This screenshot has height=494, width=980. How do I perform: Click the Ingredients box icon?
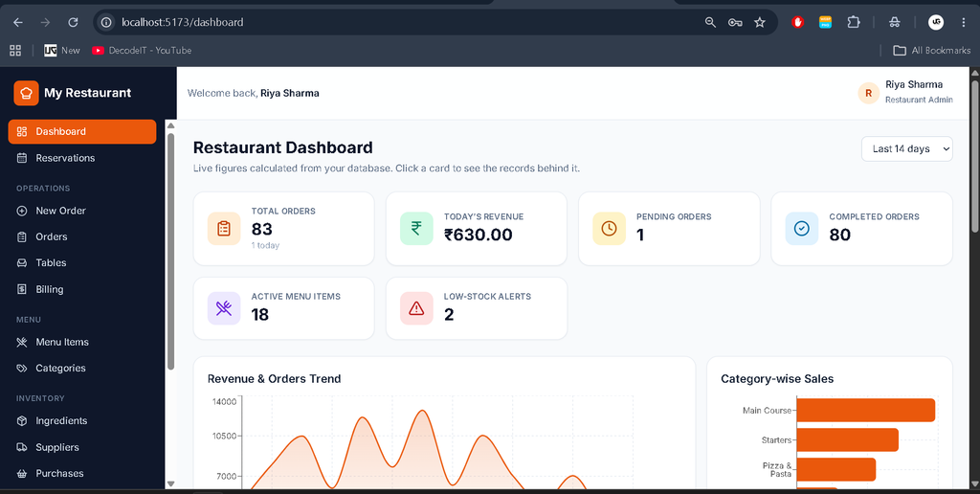[22, 421]
